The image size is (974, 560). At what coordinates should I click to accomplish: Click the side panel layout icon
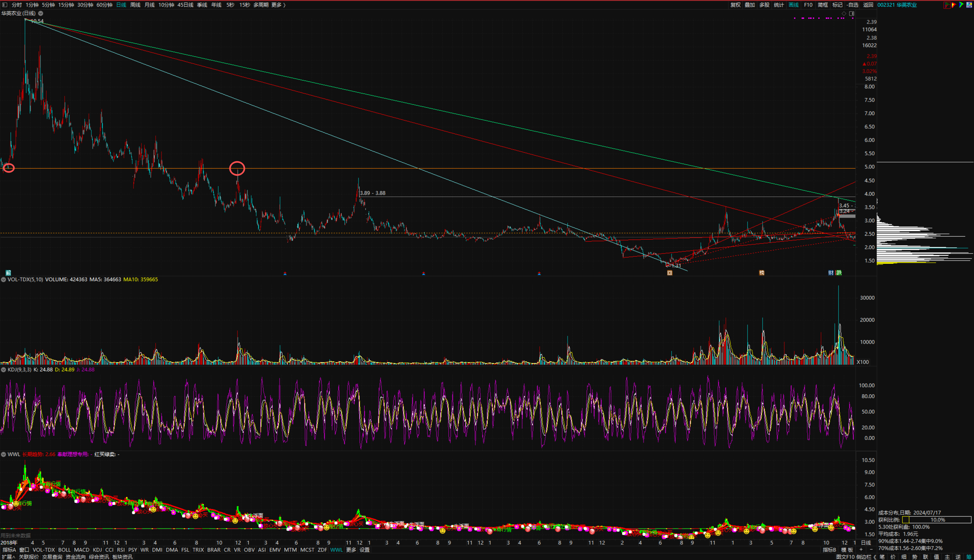pyautogui.click(x=852, y=13)
